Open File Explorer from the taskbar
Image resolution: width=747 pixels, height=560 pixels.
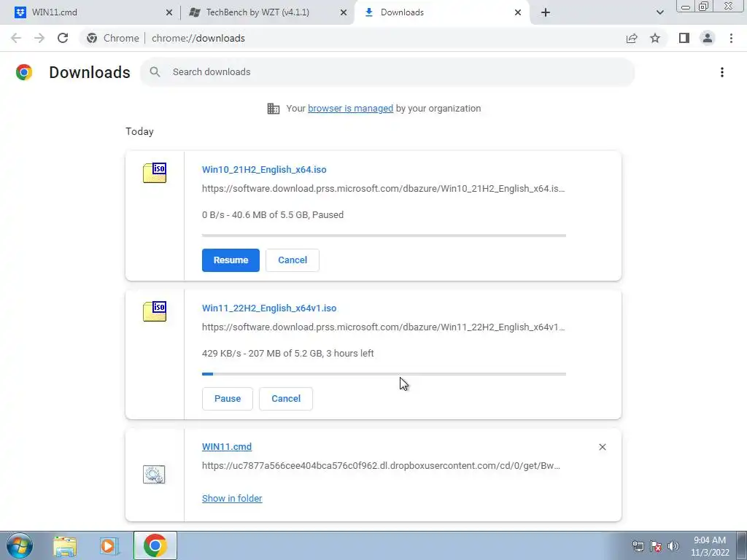[65, 546]
